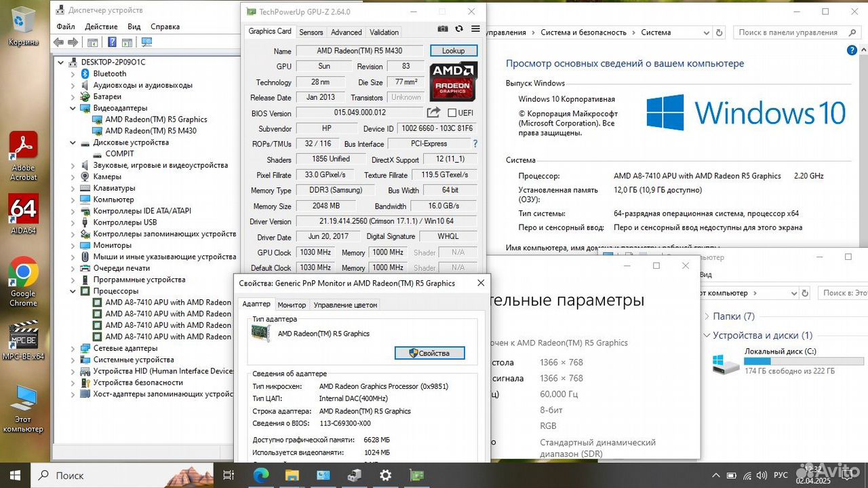Switch to the Validation tab in GPU-Z
Viewport: 868px width, 488px height.
[384, 32]
